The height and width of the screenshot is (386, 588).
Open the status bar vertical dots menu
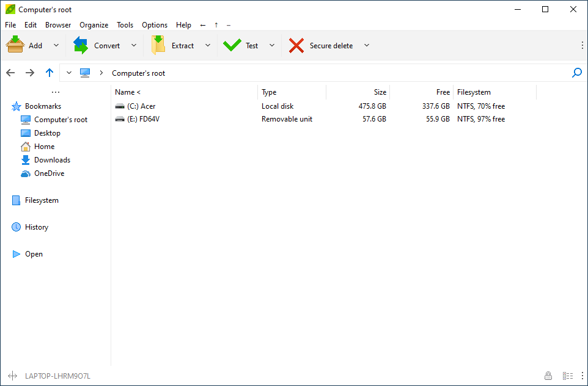[x=582, y=376]
